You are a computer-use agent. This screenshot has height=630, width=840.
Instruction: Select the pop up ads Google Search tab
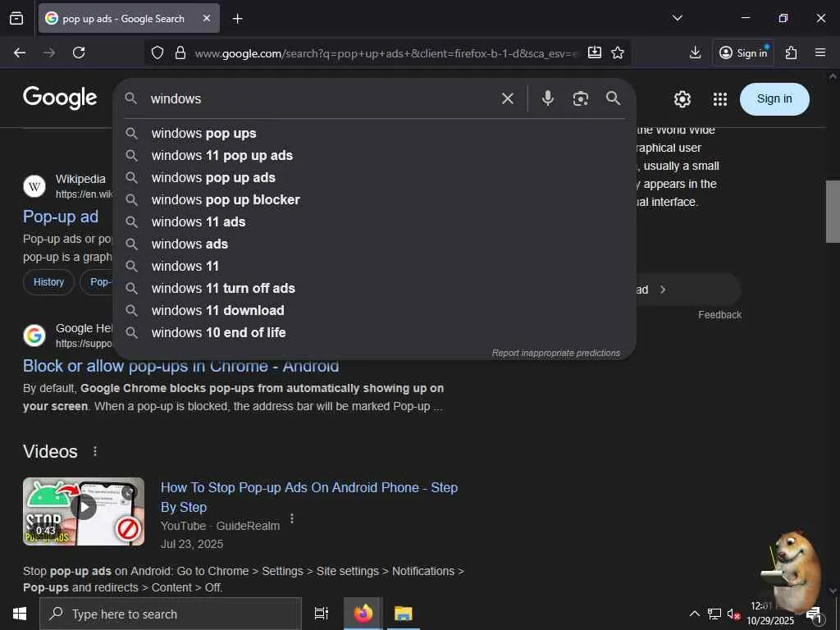pyautogui.click(x=123, y=19)
